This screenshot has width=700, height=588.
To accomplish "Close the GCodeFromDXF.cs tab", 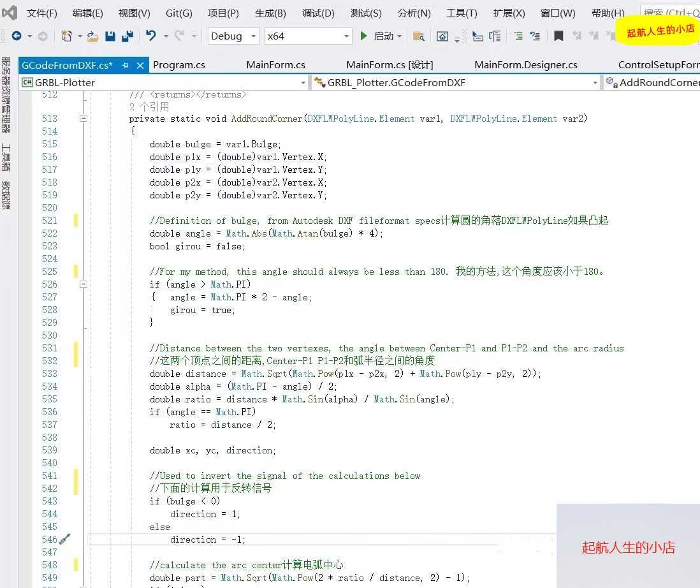I will tap(140, 65).
